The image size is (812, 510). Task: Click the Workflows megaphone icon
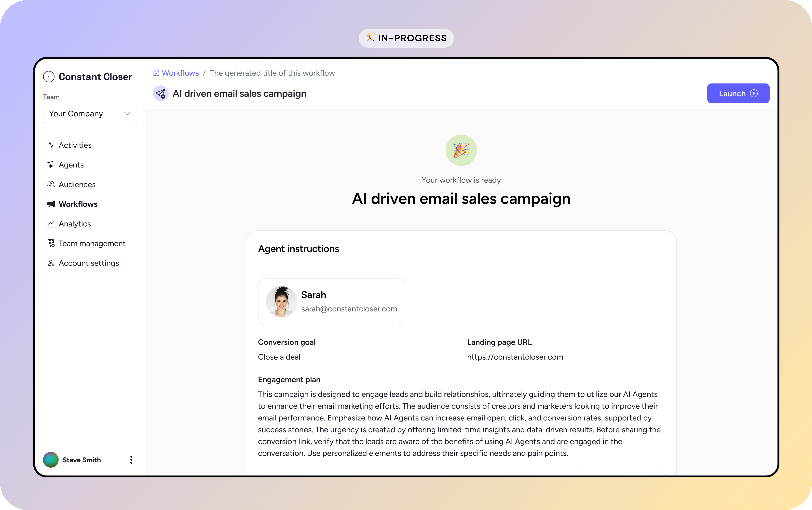[x=51, y=204]
